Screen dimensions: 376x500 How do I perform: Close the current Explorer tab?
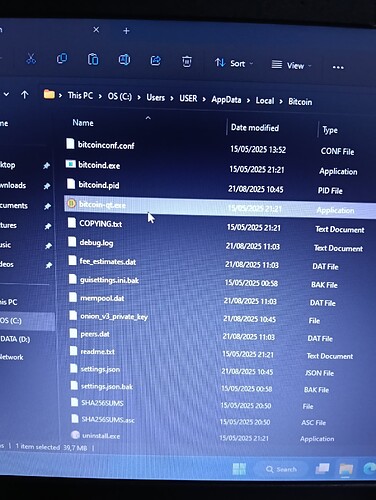point(96,30)
